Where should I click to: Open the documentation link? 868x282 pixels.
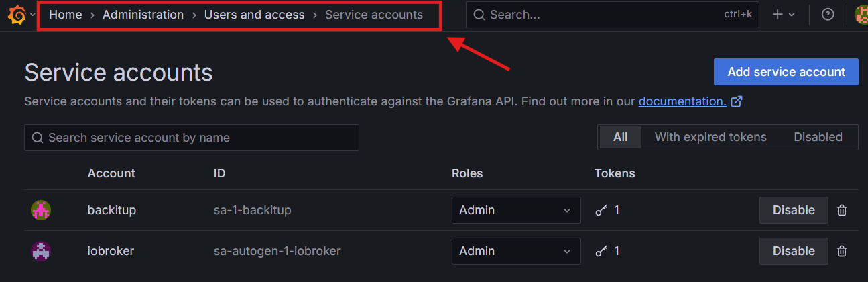click(682, 102)
